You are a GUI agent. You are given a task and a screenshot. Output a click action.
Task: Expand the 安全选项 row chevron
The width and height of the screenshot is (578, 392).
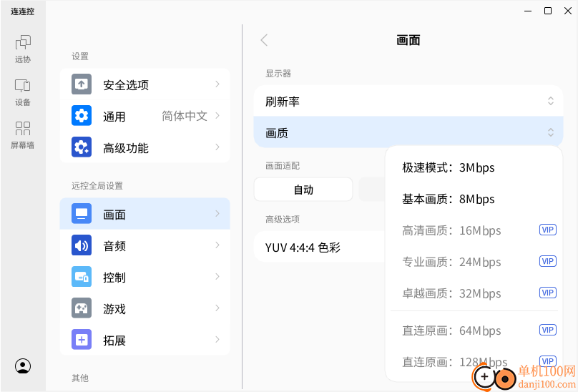[x=217, y=84]
